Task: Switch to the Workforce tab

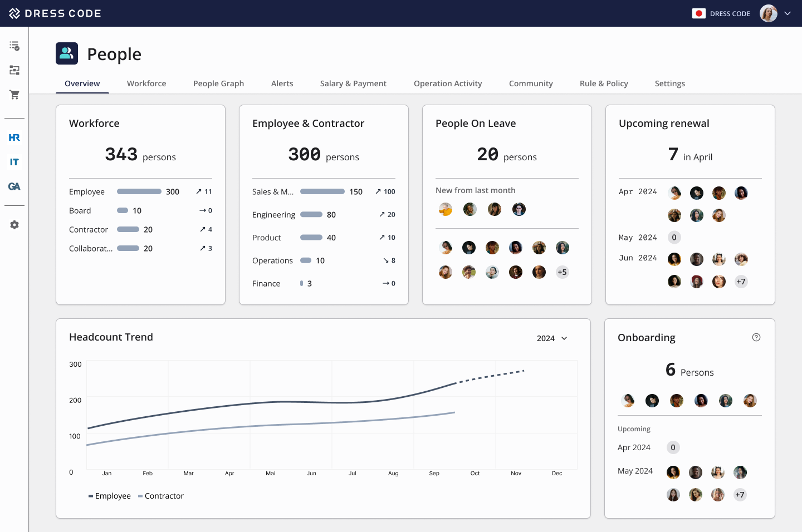Action: tap(146, 83)
